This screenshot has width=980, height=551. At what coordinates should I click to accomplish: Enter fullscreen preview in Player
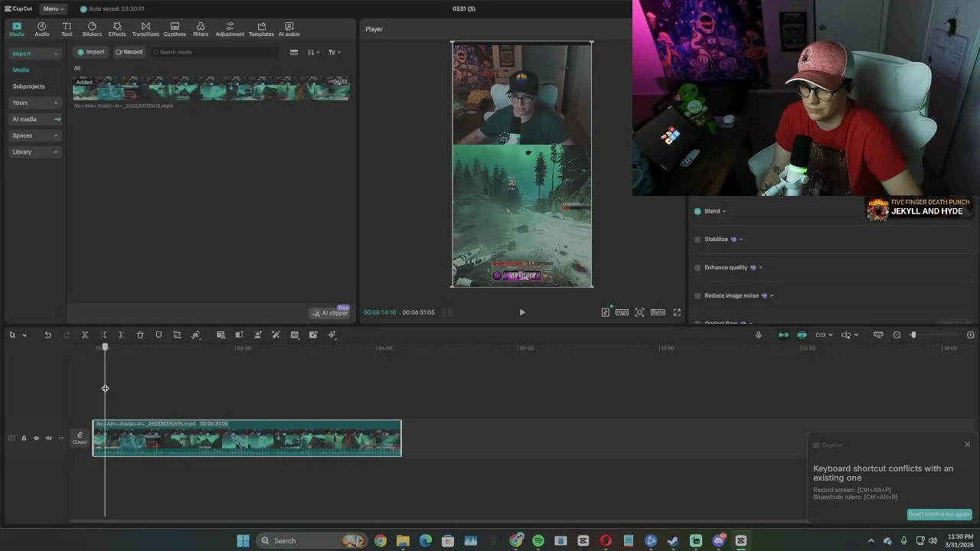tap(677, 312)
